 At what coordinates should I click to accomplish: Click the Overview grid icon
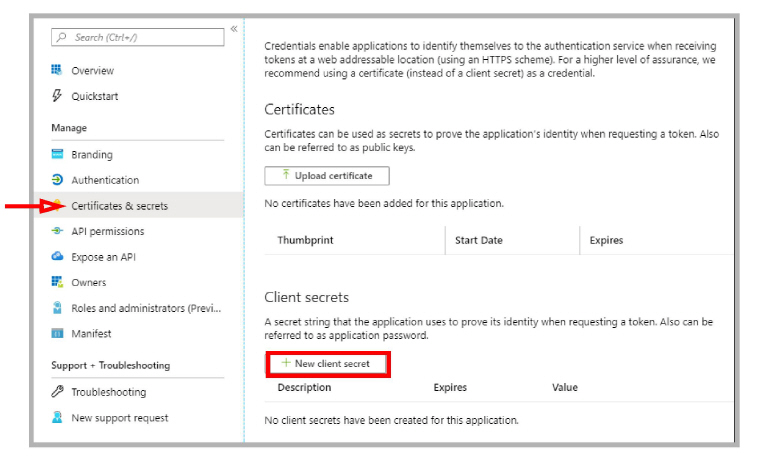point(57,70)
